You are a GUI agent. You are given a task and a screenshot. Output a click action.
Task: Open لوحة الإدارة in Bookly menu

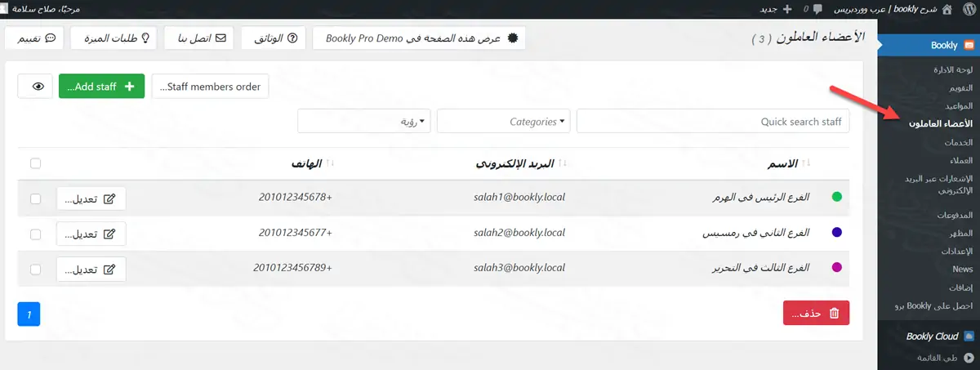953,69
